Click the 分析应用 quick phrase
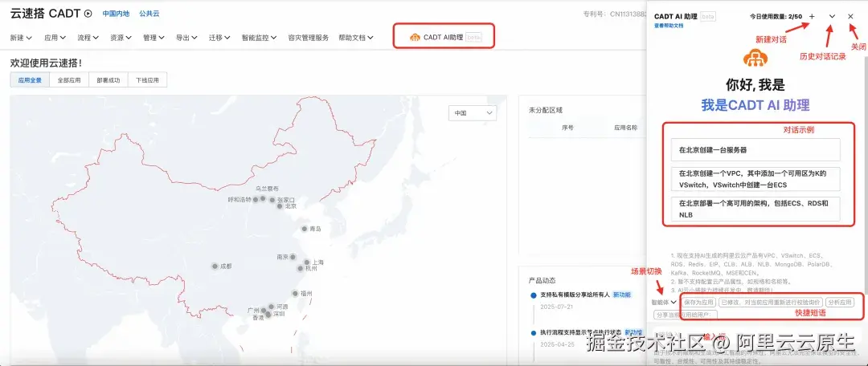Viewport: 868px width, 366px height. (840, 303)
